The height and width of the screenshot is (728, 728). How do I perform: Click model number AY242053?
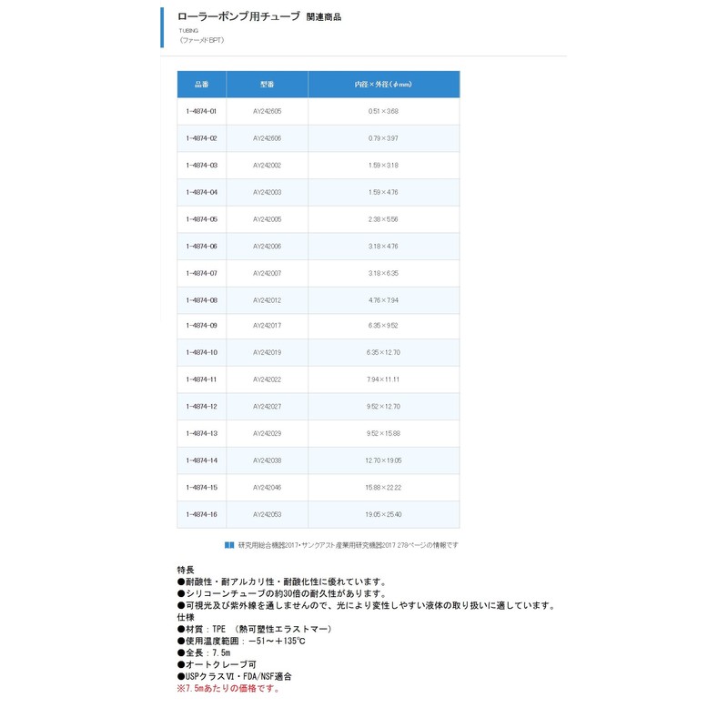coord(267,514)
